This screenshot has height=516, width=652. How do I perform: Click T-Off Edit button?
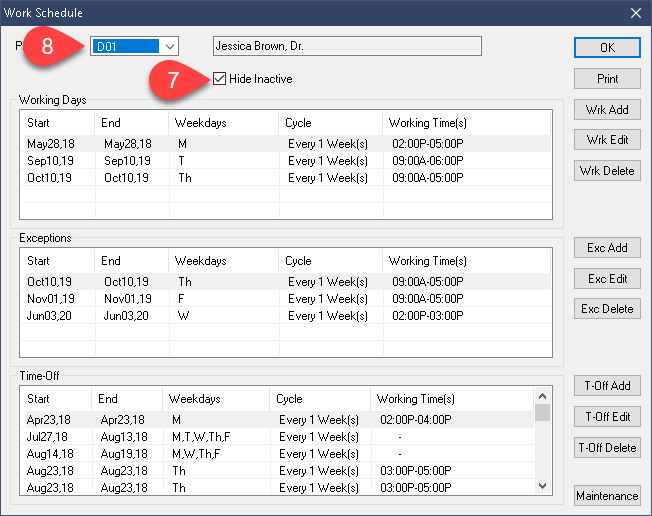pos(607,417)
